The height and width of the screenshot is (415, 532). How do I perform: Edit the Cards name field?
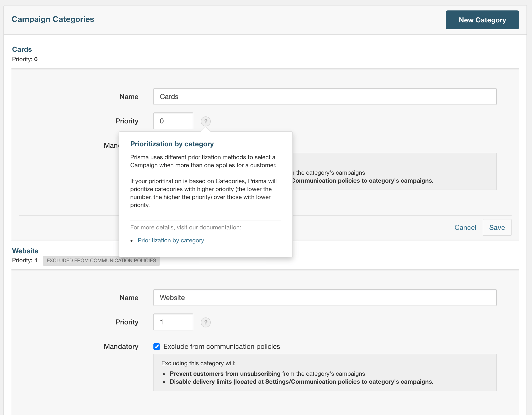325,97
